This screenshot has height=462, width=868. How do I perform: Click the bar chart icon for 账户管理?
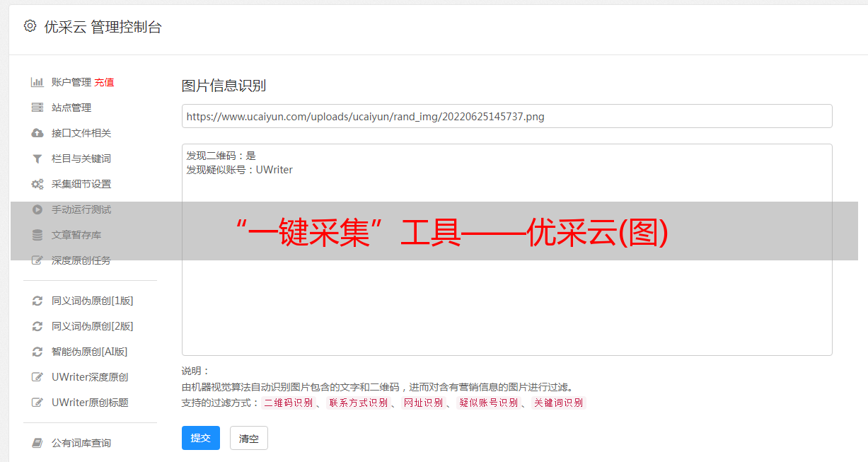(37, 82)
